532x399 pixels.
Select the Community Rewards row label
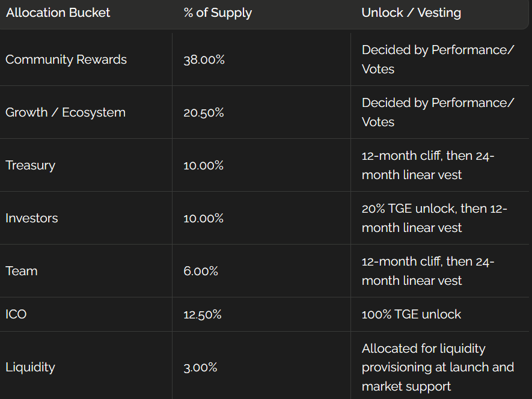coord(66,59)
